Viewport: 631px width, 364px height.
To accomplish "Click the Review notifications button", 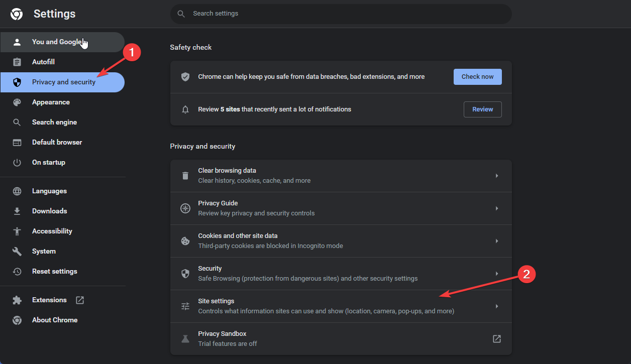I will tap(482, 109).
